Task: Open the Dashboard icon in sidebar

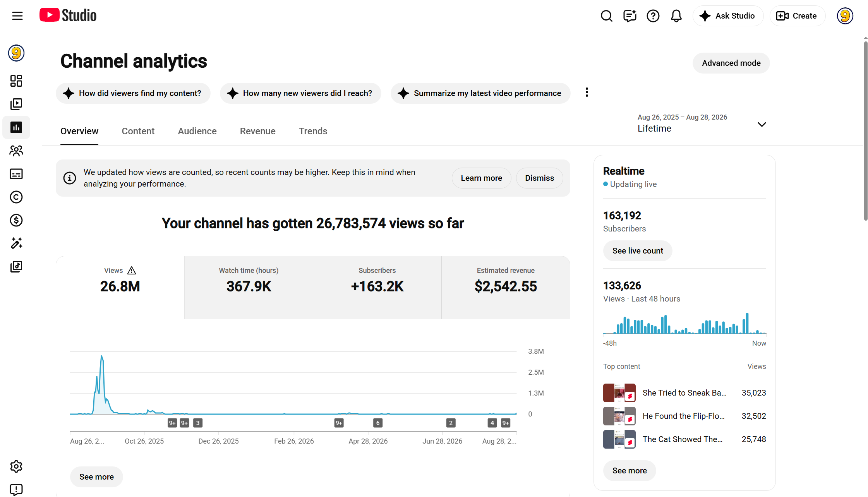Action: tap(16, 81)
